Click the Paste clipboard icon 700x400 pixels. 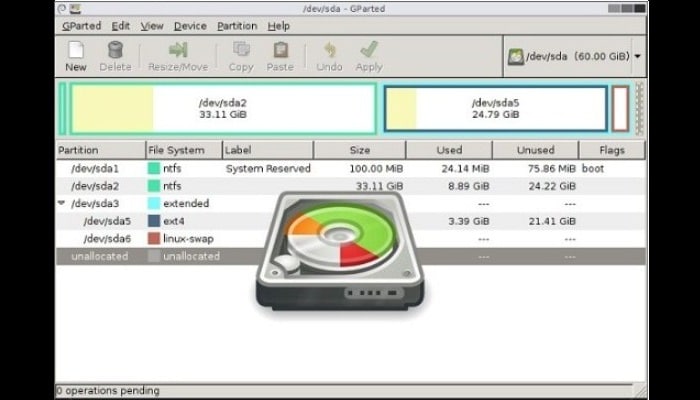pos(280,50)
